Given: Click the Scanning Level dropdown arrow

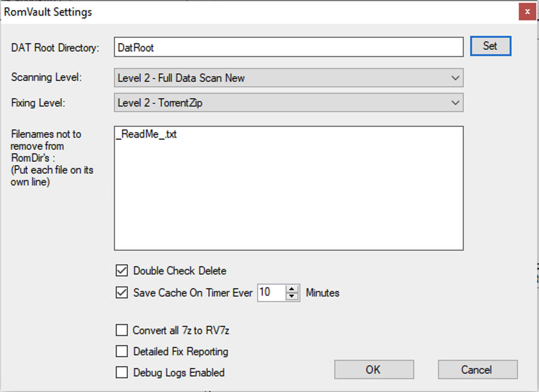Looking at the screenshot, I should 455,78.
